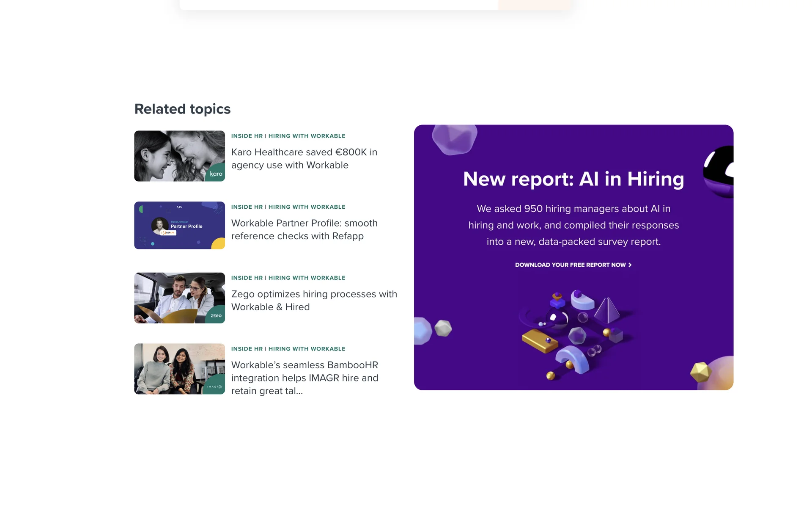Click HIRING WITH WORKABLE tag above Karo article
Viewport: 812px width, 508px height.
307,136
